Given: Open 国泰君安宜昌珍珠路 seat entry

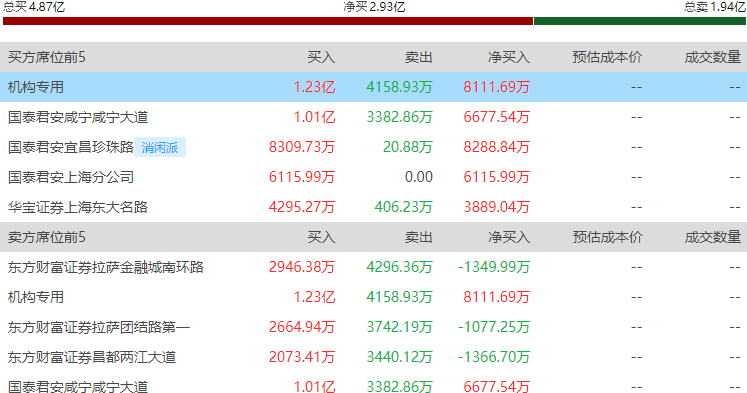Looking at the screenshot, I should coord(71,147).
